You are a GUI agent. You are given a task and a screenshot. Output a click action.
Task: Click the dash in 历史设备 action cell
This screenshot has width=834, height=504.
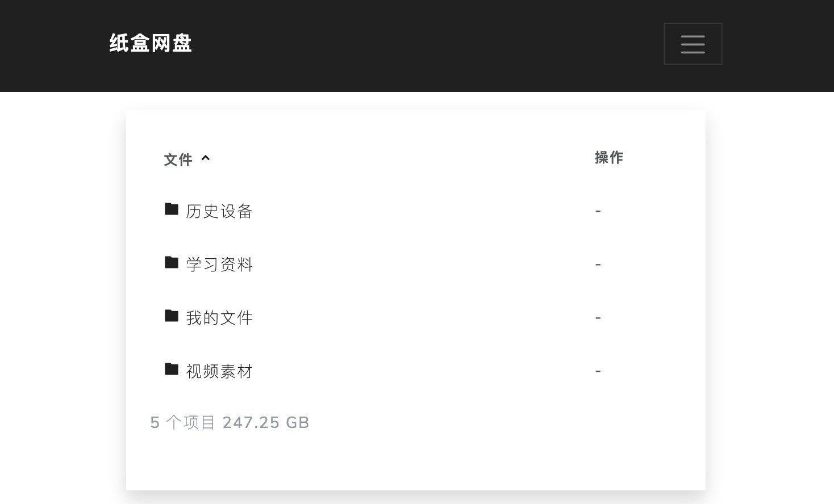[x=598, y=211]
